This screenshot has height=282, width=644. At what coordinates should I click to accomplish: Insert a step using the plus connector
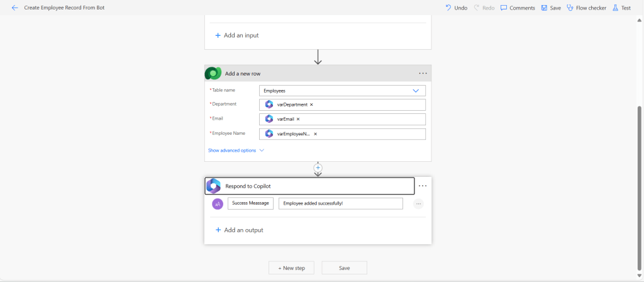pyautogui.click(x=318, y=168)
